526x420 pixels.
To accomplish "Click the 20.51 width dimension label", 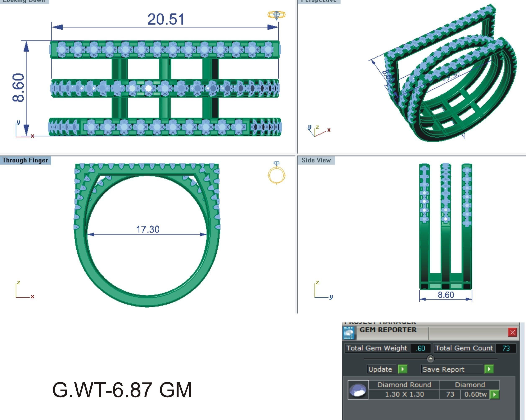I will 166,19.
